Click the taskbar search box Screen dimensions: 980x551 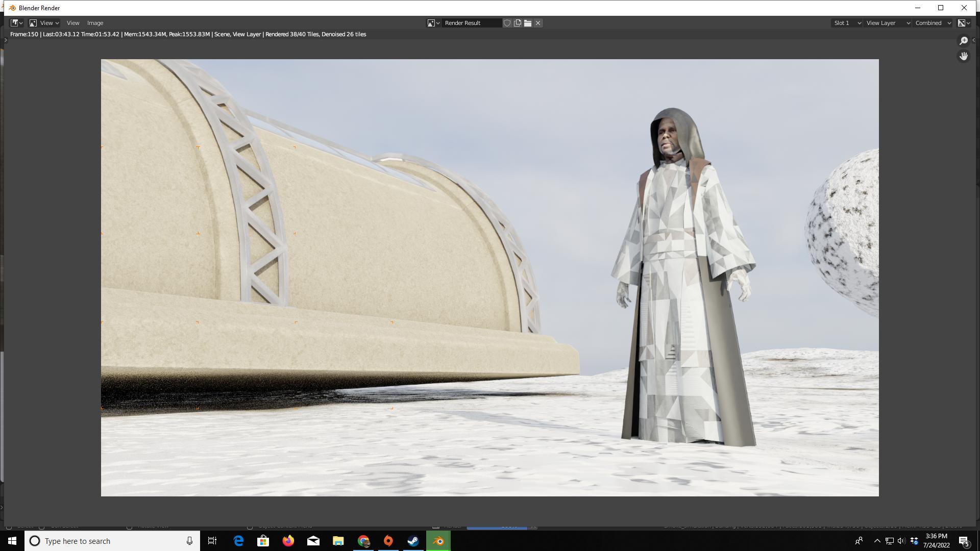click(112, 541)
